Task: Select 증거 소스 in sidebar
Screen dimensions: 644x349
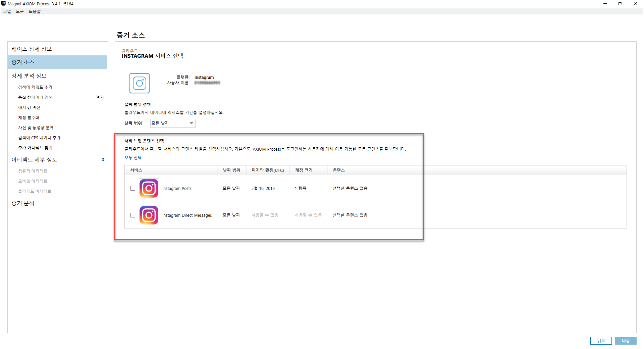Action: point(58,62)
